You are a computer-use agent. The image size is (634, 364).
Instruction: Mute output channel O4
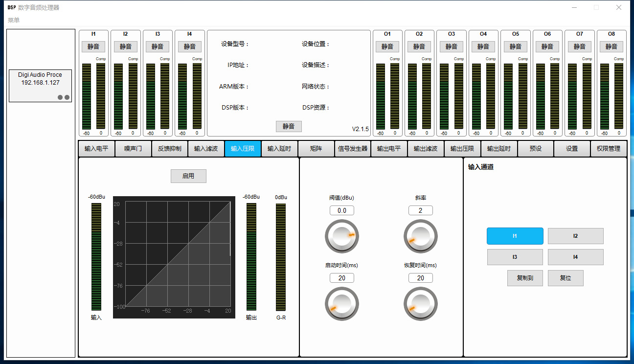(483, 46)
